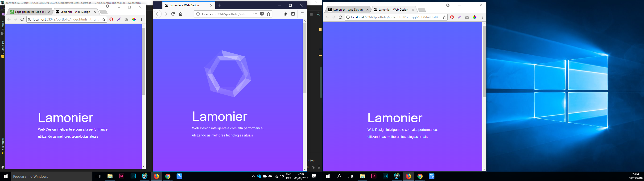The image size is (644, 181).
Task: Go to Firefox home page
Action: tap(181, 14)
